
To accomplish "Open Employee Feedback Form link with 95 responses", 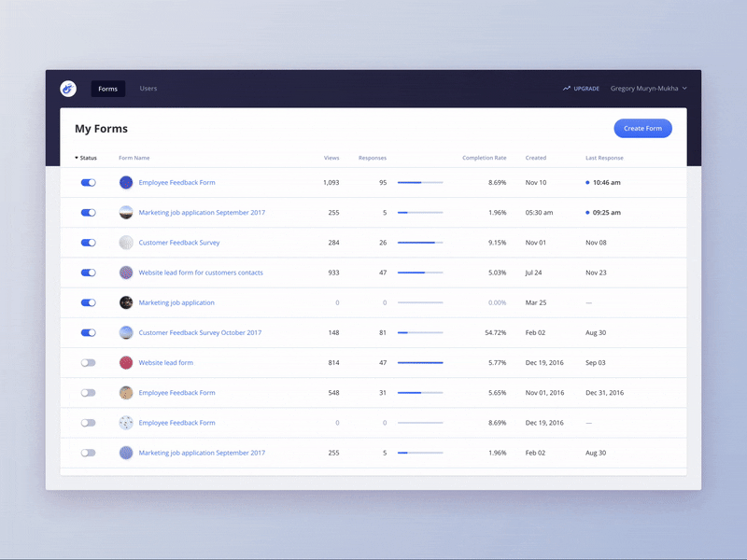I will pyautogui.click(x=176, y=182).
